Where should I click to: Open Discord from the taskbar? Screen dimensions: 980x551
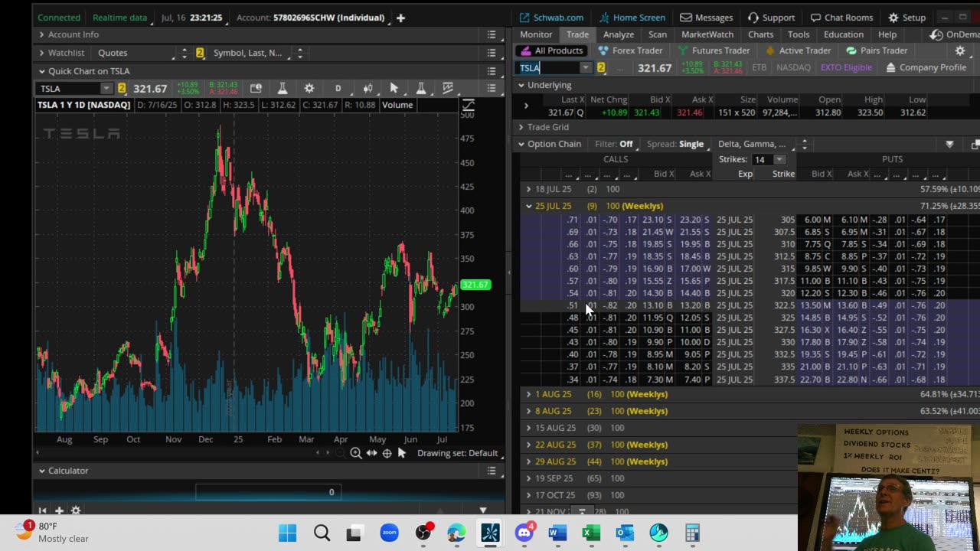pos(524,533)
